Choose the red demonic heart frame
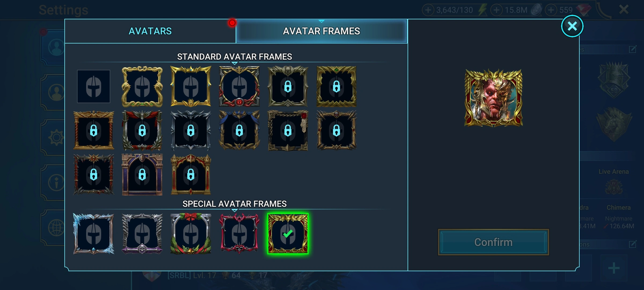The image size is (644, 290). (239, 234)
